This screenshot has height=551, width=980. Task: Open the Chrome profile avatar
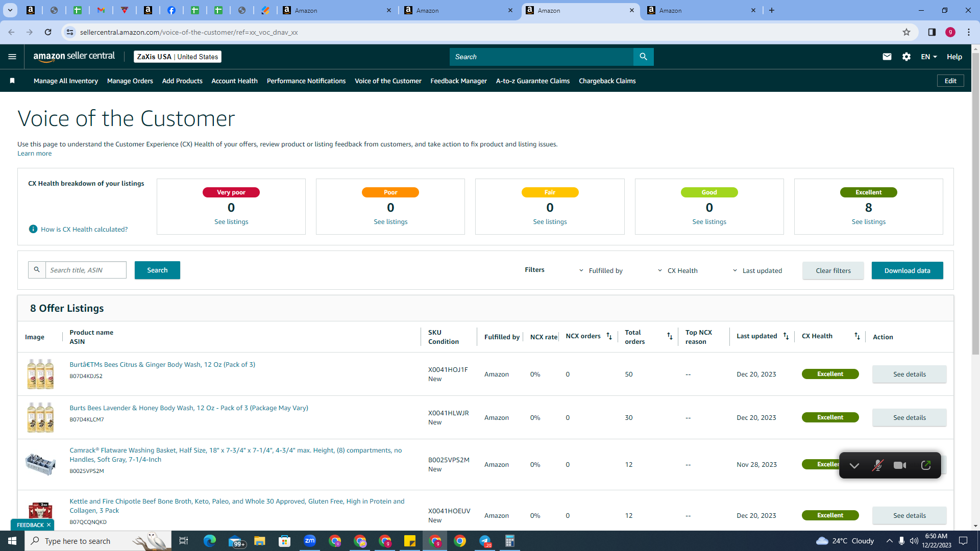950,32
